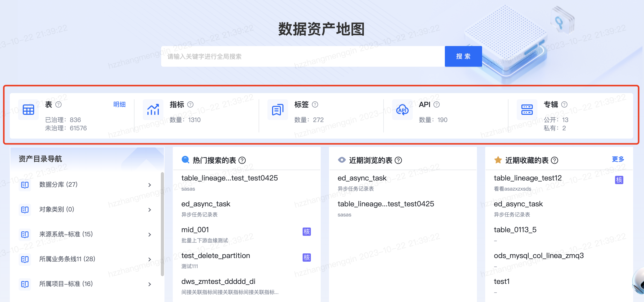The image size is (644, 302).
Task: Open 更多 link in 近期收藏的表
Action: click(x=618, y=159)
